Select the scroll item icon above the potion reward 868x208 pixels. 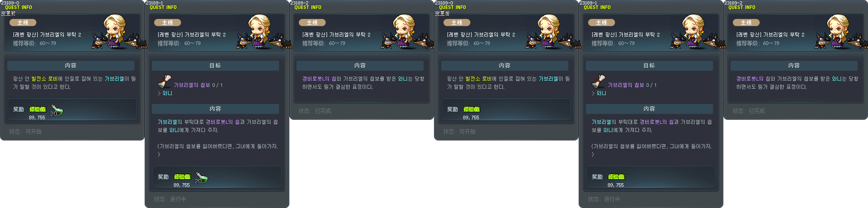tap(164, 81)
